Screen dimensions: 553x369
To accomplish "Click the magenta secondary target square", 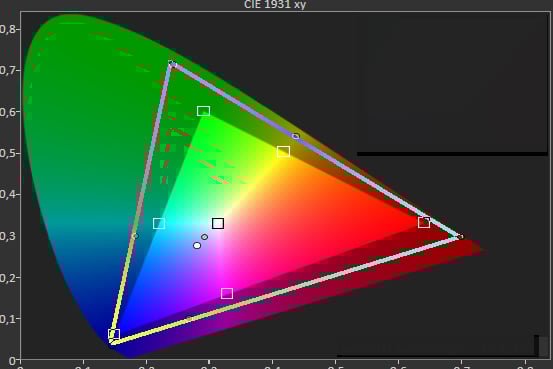I will [227, 294].
